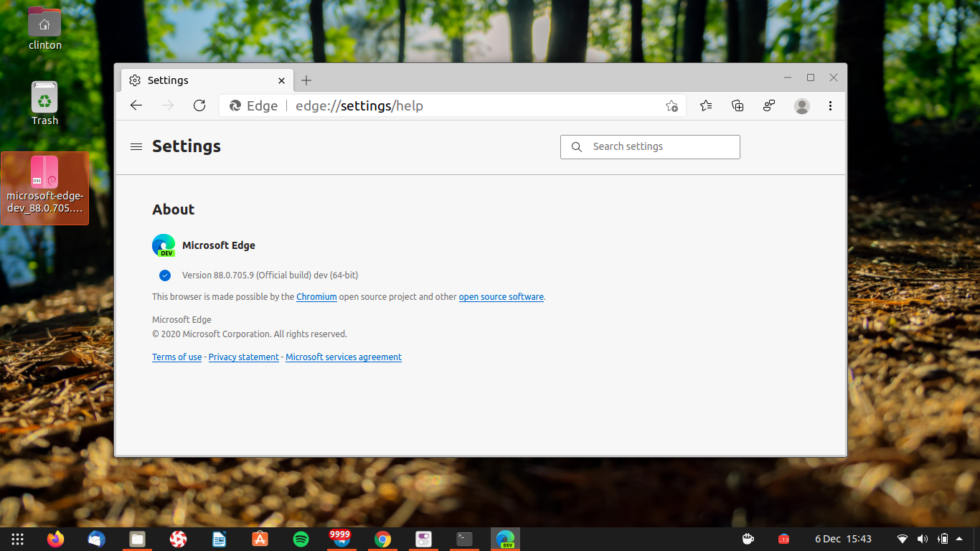The width and height of the screenshot is (980, 551).
Task: Click the Search settings field
Action: point(650,146)
